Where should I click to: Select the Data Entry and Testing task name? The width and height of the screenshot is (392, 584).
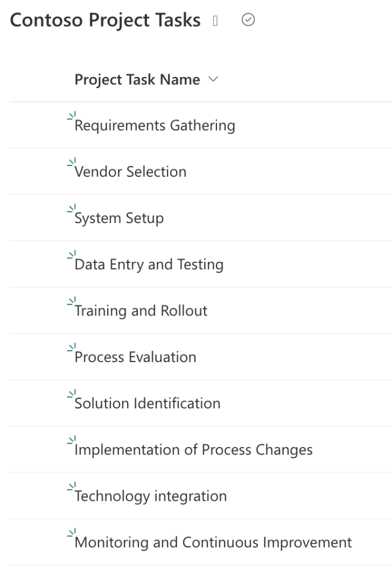point(149,265)
